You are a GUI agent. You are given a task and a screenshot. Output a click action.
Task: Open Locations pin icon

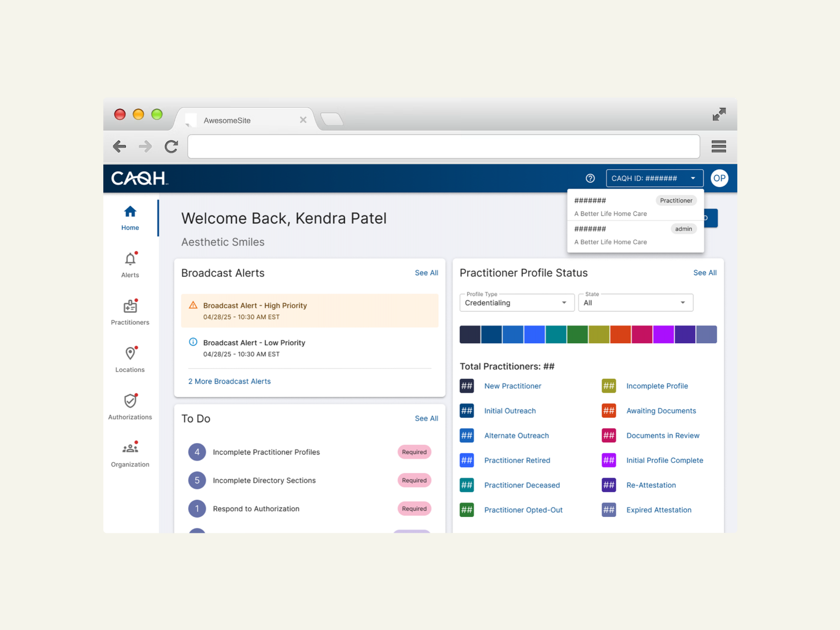pyautogui.click(x=130, y=353)
